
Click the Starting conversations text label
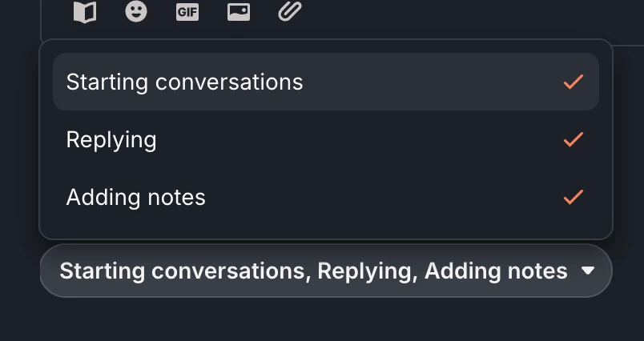[x=184, y=82]
